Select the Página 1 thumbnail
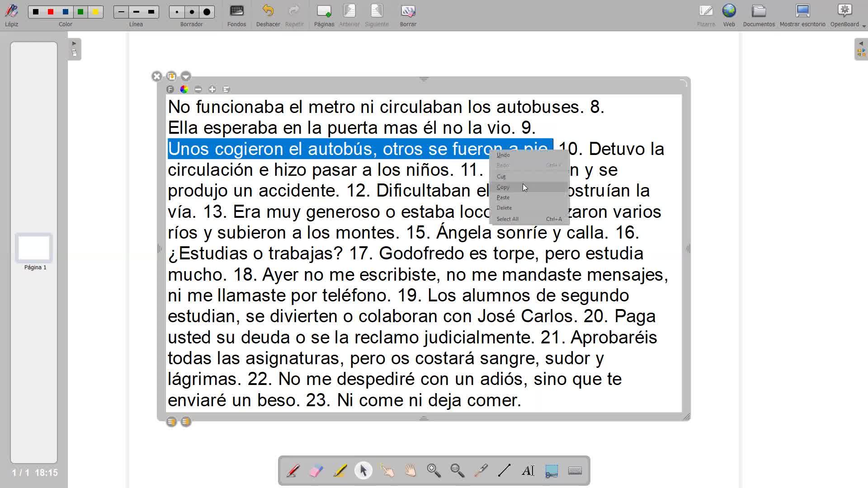Screen dimensions: 868x488 (x=34, y=249)
